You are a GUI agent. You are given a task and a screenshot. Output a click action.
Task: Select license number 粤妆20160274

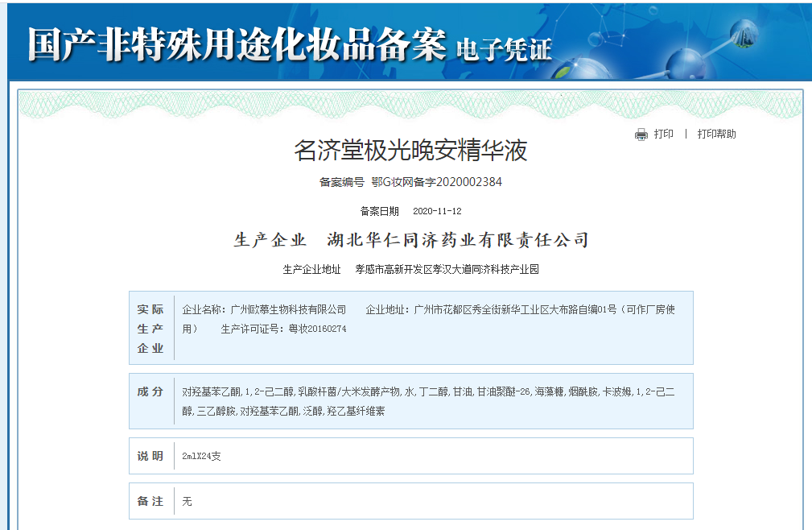tap(317, 329)
